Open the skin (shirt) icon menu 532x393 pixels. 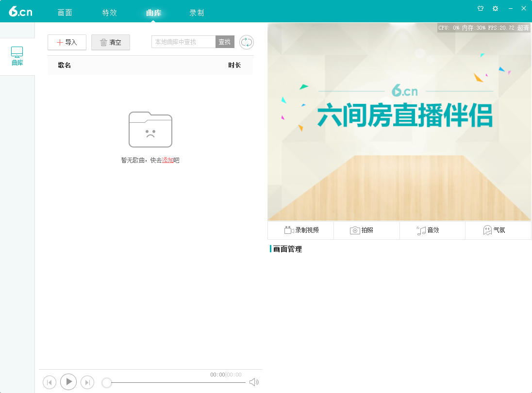point(481,8)
